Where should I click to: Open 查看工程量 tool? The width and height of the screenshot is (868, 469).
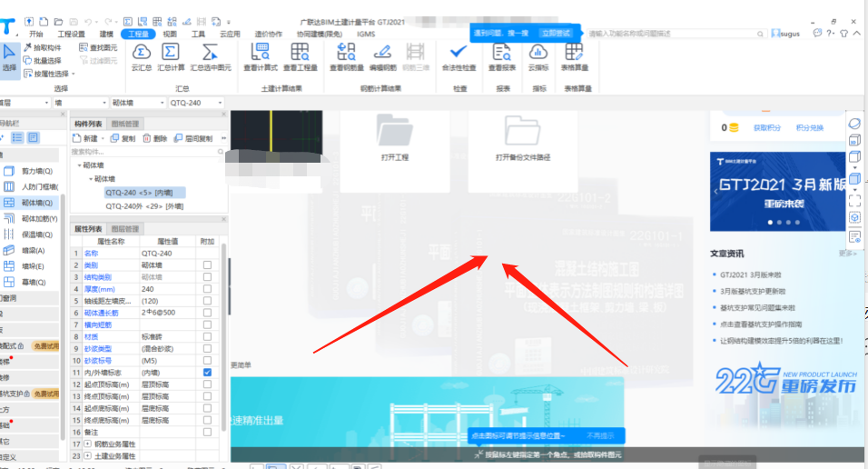[x=300, y=57]
